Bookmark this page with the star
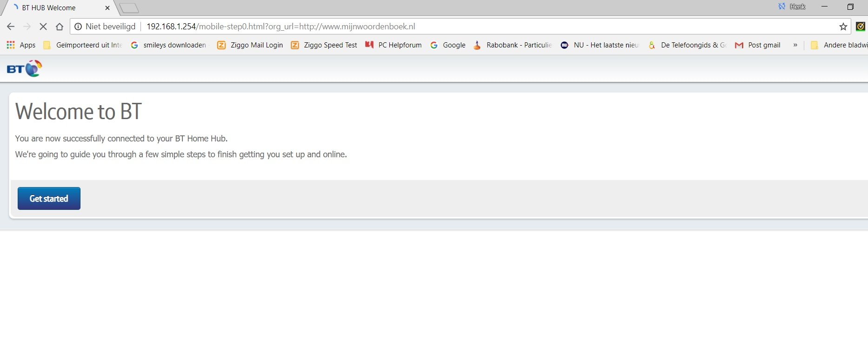 843,27
